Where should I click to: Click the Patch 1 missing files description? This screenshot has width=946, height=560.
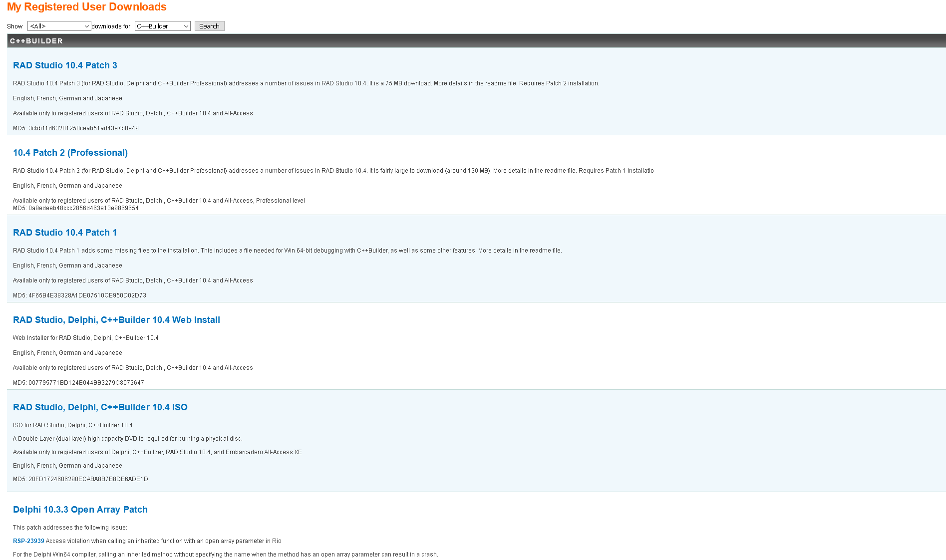pos(287,251)
